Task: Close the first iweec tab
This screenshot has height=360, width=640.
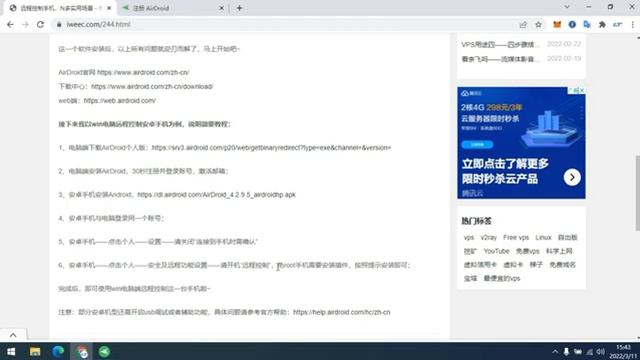Action: click(x=109, y=8)
